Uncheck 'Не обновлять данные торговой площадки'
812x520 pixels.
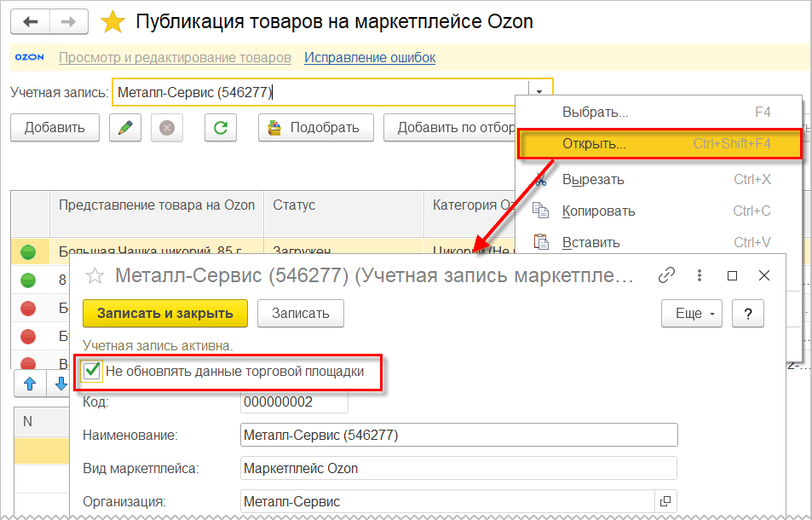pos(92,371)
